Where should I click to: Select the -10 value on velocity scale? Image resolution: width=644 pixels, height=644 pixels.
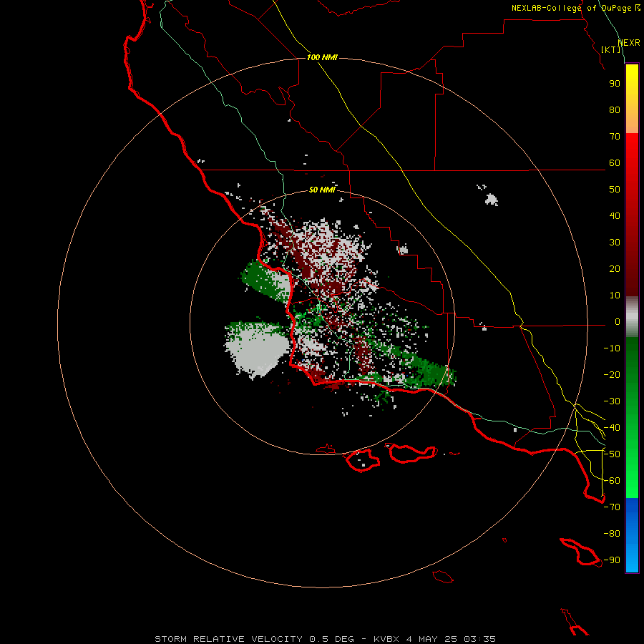click(x=612, y=348)
